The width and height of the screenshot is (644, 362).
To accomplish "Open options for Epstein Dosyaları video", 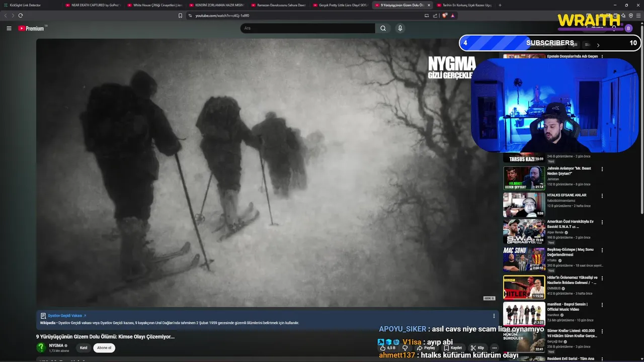I will click(602, 57).
